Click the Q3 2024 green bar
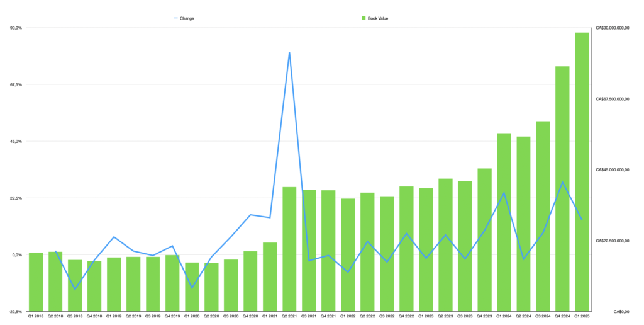This screenshot has height=325, width=644. pos(543,216)
